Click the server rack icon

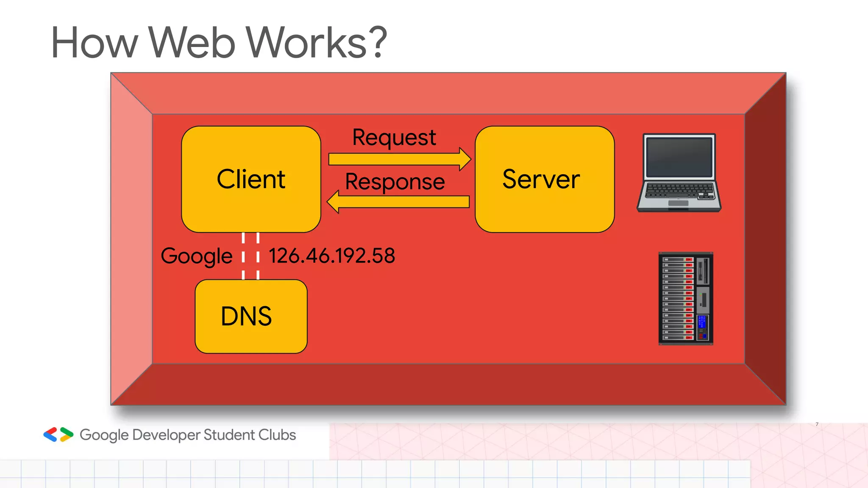coord(686,299)
